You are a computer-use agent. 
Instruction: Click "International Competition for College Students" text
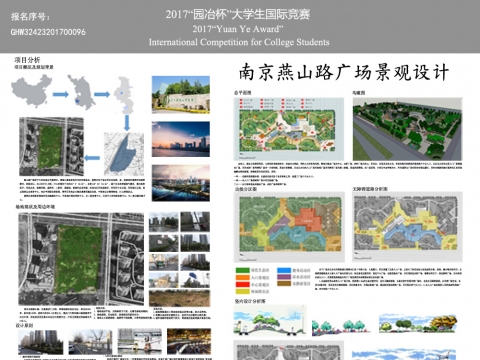click(239, 42)
